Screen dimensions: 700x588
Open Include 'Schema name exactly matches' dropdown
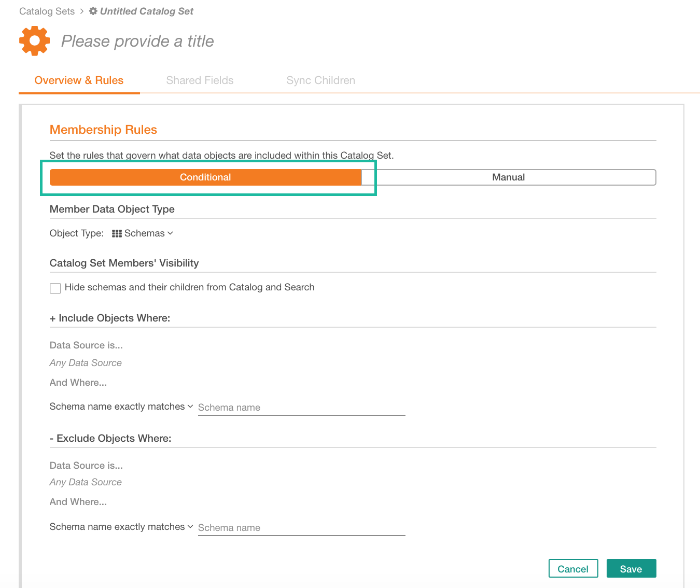121,407
